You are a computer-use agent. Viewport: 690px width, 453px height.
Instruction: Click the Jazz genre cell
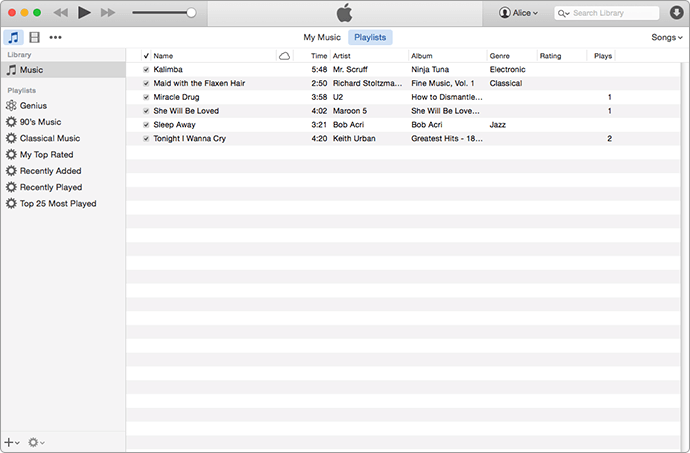pos(497,125)
